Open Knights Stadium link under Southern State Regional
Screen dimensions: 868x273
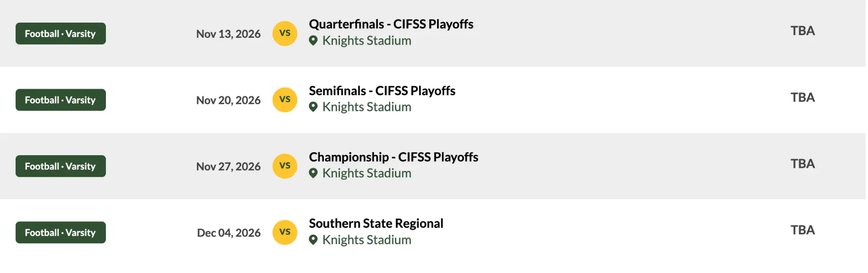coord(367,240)
